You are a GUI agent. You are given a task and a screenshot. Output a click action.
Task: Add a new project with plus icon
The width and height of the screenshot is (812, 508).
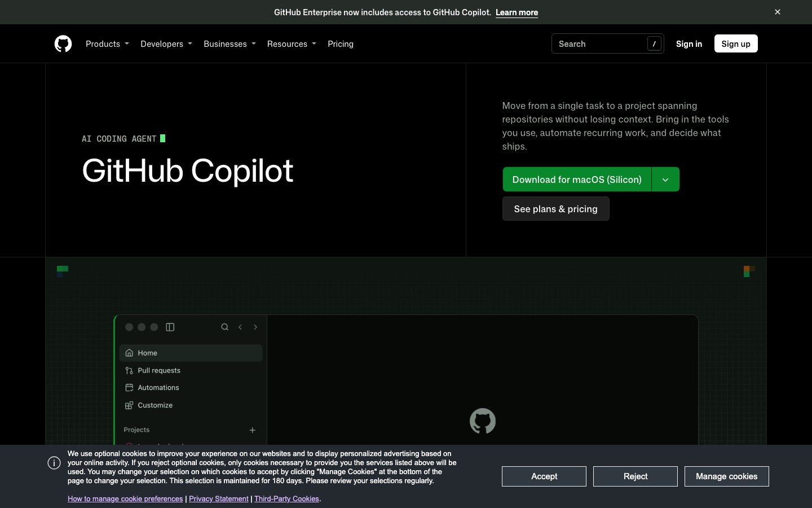(253, 430)
